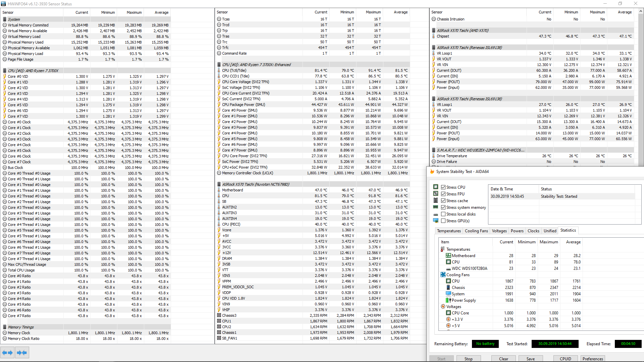
Task: Click the Power Supply battery plug icon
Action: point(448,300)
